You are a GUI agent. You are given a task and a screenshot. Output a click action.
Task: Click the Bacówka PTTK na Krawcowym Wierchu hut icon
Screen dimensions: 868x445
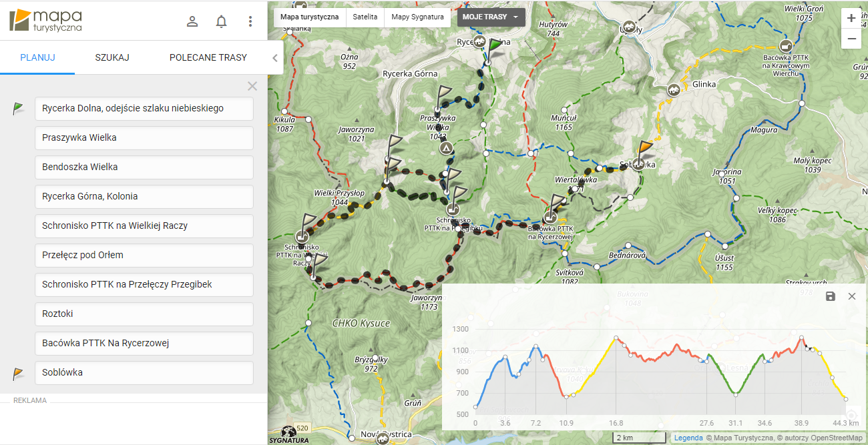[787, 46]
